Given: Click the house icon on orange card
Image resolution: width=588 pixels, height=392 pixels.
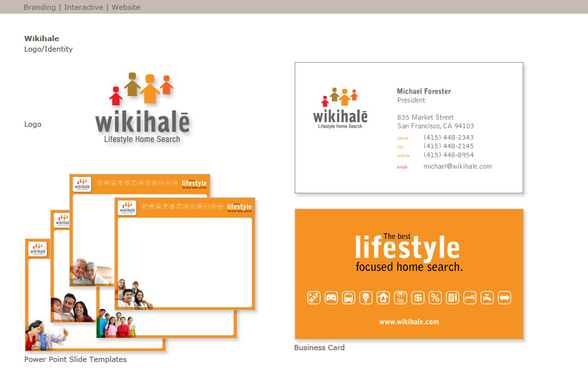Looking at the screenshot, I should click(383, 298).
